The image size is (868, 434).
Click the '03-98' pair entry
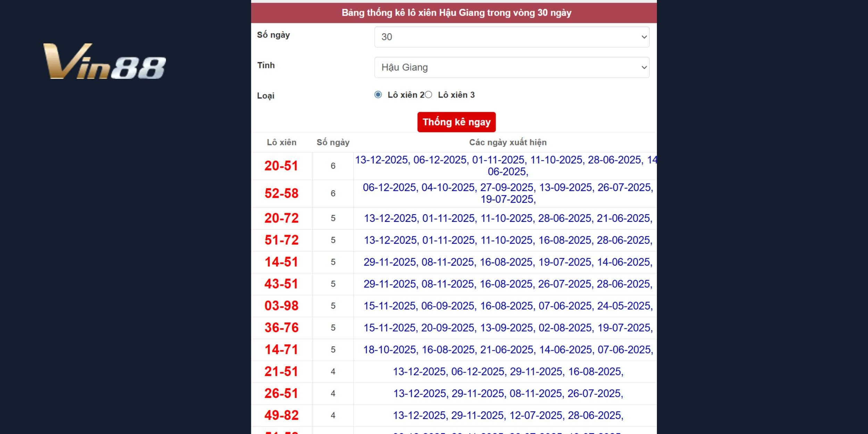pos(282,306)
